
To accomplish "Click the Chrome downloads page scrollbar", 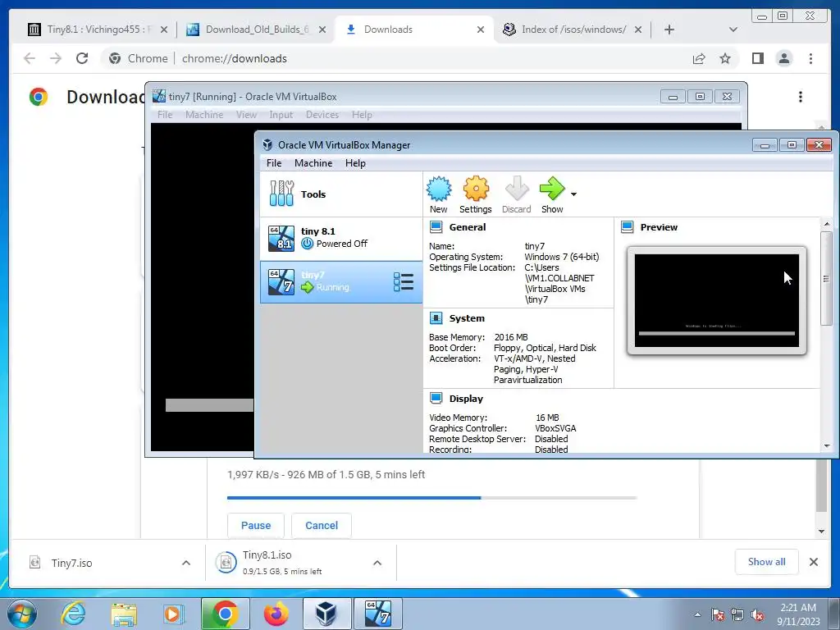I will point(821,485).
